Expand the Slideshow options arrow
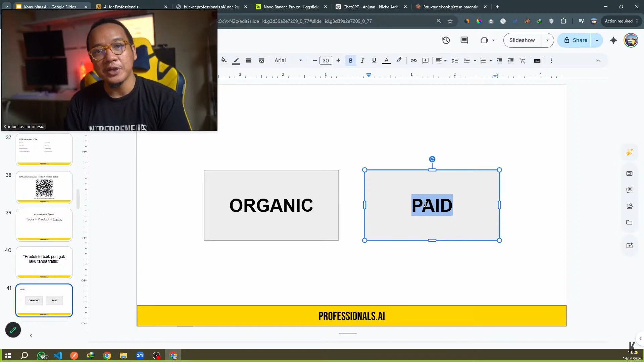This screenshot has width=644, height=362. click(547, 40)
